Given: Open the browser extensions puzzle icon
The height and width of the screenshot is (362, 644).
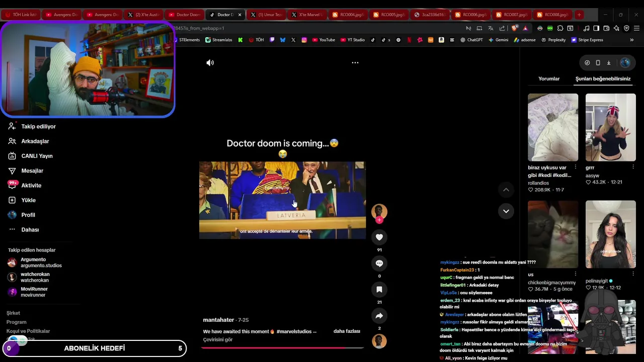Looking at the screenshot, I should (560, 28).
